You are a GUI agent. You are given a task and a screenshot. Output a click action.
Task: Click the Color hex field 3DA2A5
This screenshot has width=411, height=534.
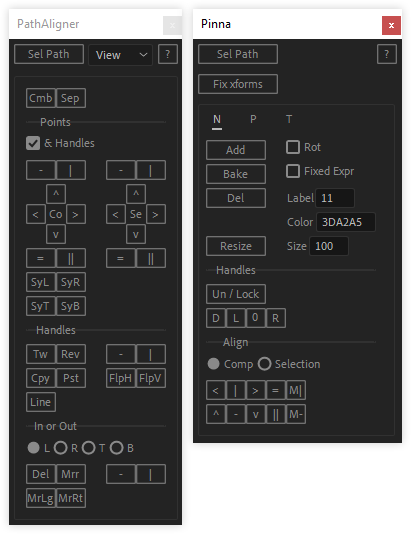[346, 222]
